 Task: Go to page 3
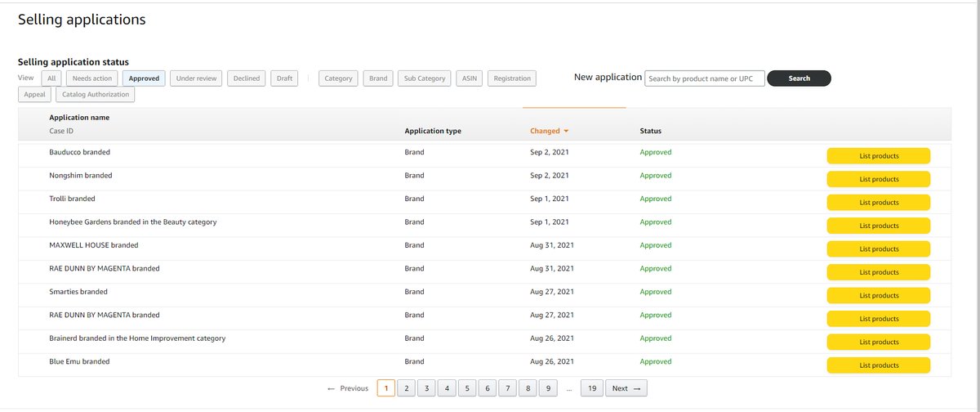coord(426,388)
